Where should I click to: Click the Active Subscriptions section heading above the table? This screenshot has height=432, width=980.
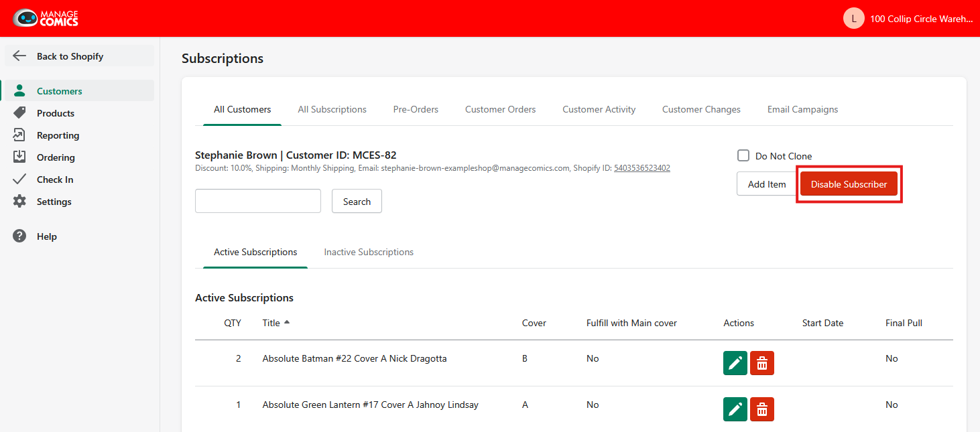[x=244, y=297]
